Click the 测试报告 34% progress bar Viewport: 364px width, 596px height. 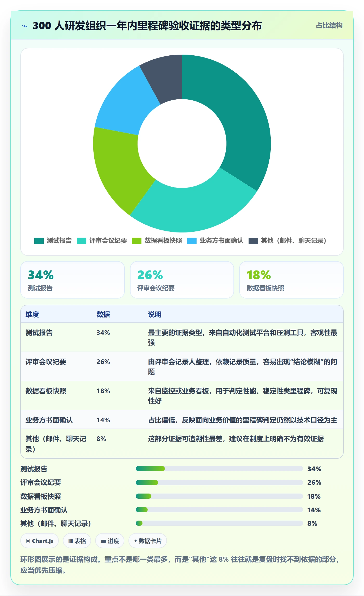click(219, 469)
